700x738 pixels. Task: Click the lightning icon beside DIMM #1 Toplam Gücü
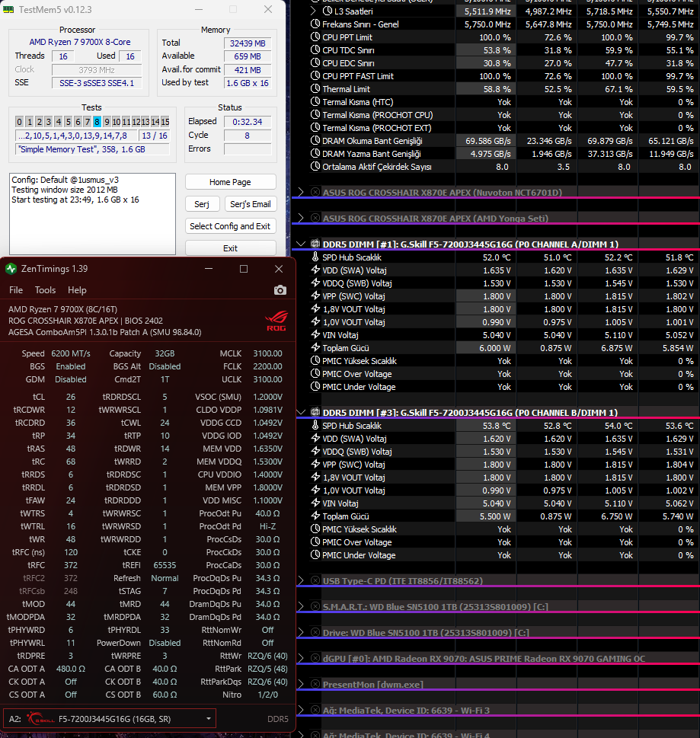click(x=315, y=347)
